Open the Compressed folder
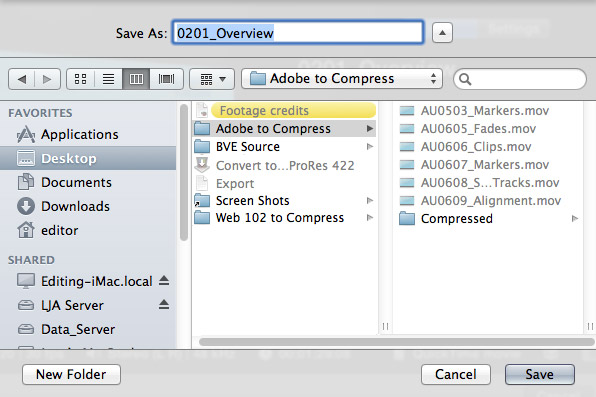The width and height of the screenshot is (596, 397). [x=487, y=219]
